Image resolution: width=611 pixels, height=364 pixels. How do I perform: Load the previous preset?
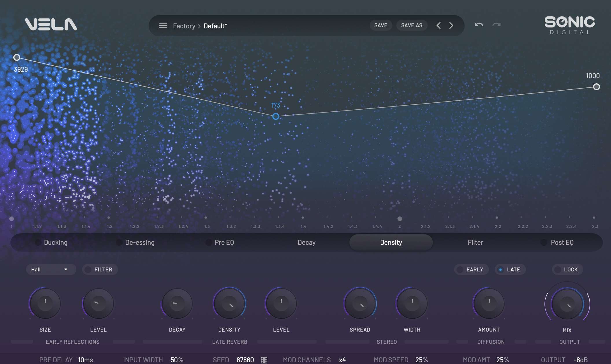click(x=439, y=25)
